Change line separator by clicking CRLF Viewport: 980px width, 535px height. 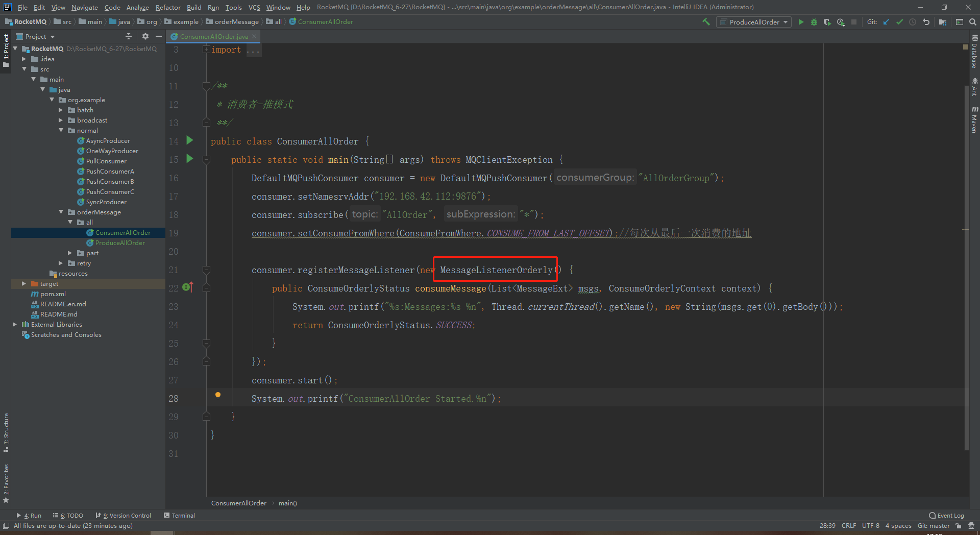point(849,526)
